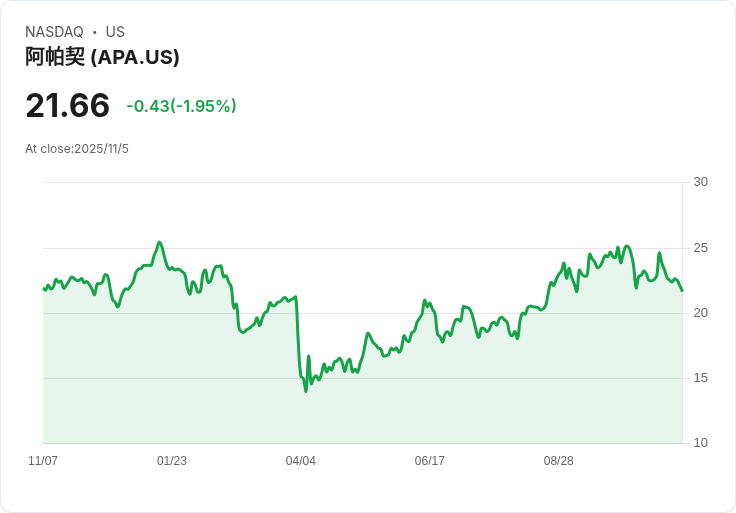Click the 20 y-axis label
The width and height of the screenshot is (736, 513).
tap(700, 313)
